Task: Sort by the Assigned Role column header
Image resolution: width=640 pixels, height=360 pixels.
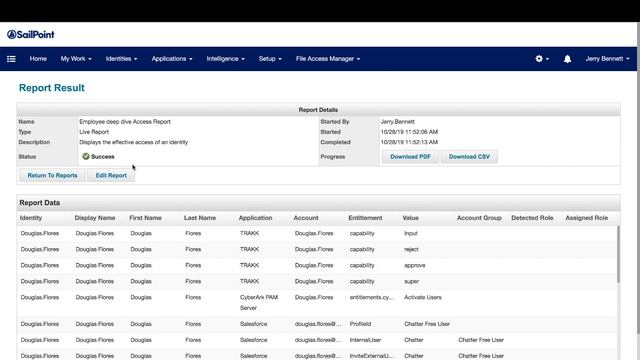Action: click(x=587, y=218)
